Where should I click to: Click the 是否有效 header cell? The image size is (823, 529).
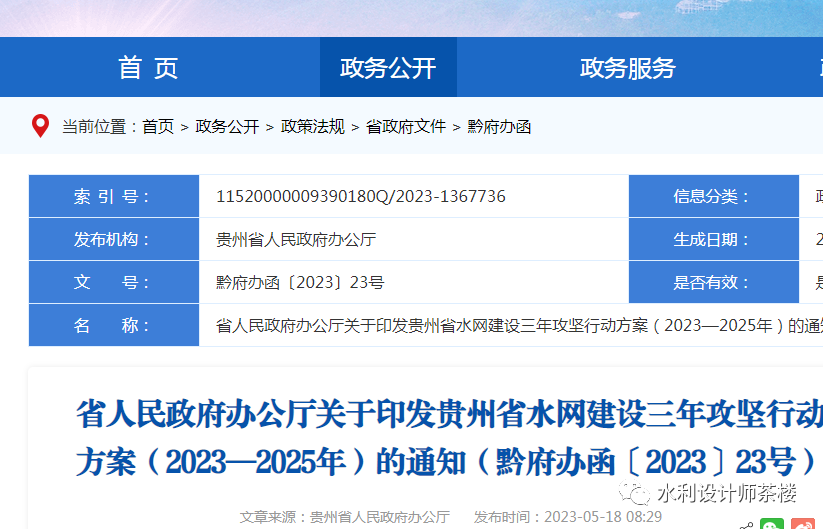[x=714, y=282]
